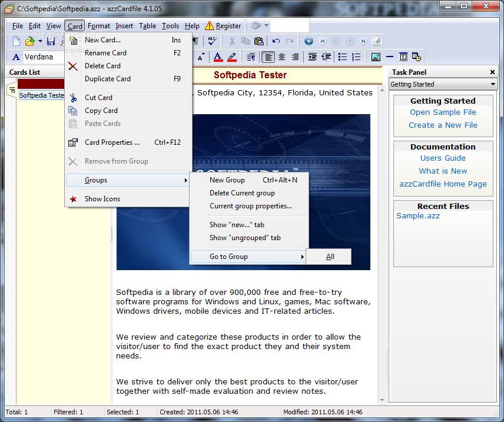Select Copy Card entry
The width and height of the screenshot is (504, 422).
[x=128, y=111]
